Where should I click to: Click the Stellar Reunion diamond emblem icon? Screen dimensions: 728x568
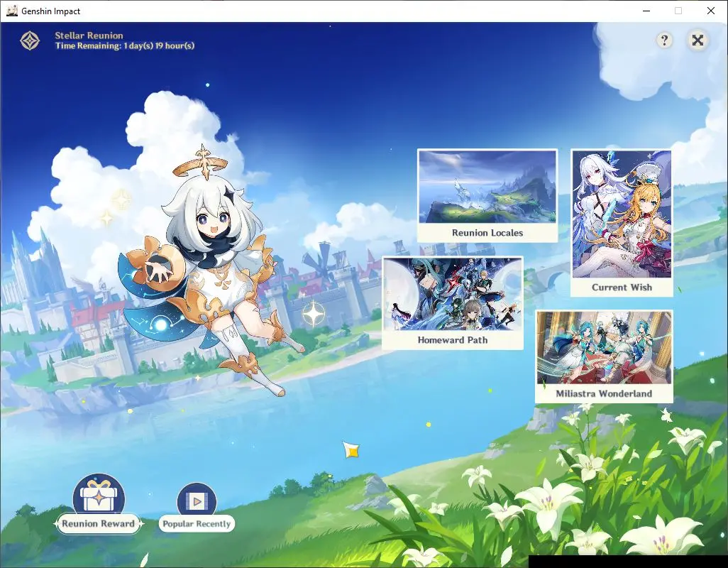[31, 41]
